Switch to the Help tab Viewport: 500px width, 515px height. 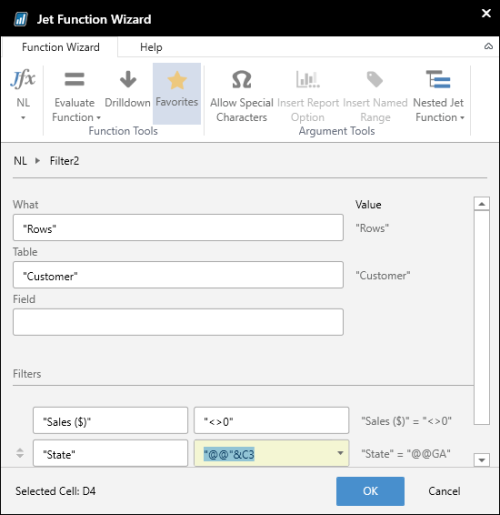tap(151, 47)
